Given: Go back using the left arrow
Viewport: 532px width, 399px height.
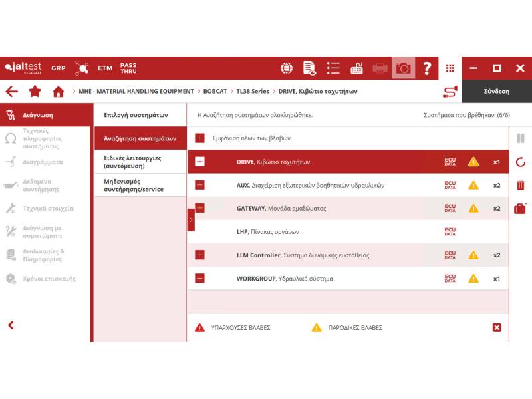Looking at the screenshot, I should click(x=11, y=92).
